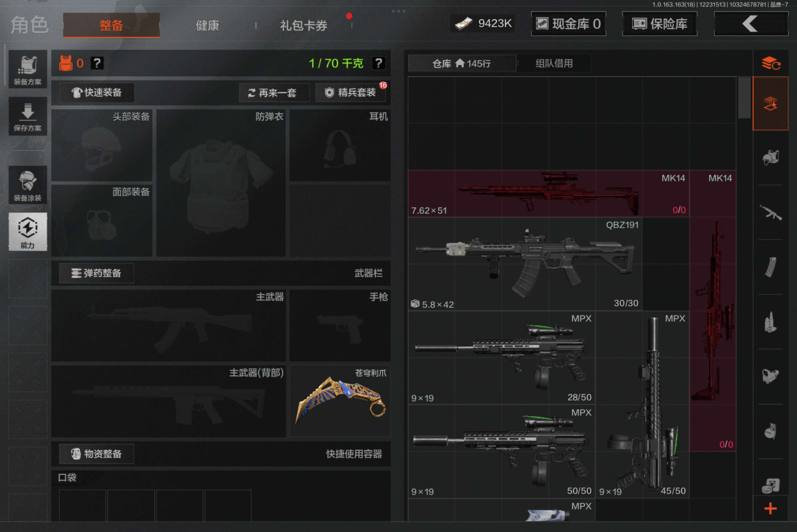The height and width of the screenshot is (532, 797).
Task: Filter warehouse by grenade icon
Action: coord(770,431)
